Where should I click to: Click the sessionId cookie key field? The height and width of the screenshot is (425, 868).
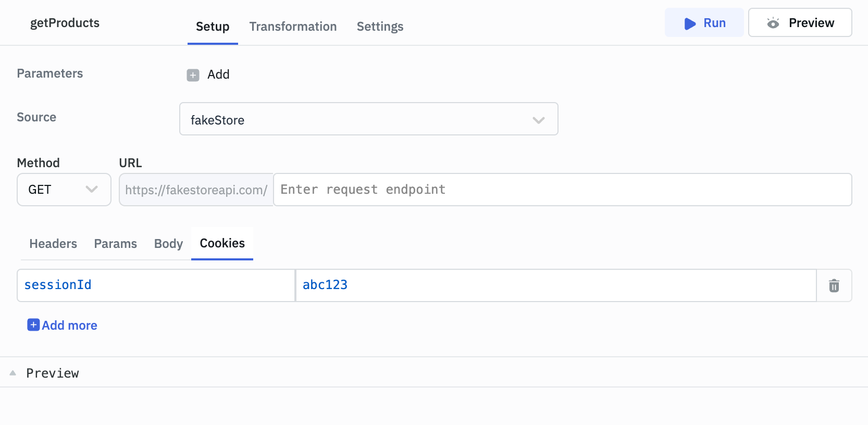coord(156,285)
